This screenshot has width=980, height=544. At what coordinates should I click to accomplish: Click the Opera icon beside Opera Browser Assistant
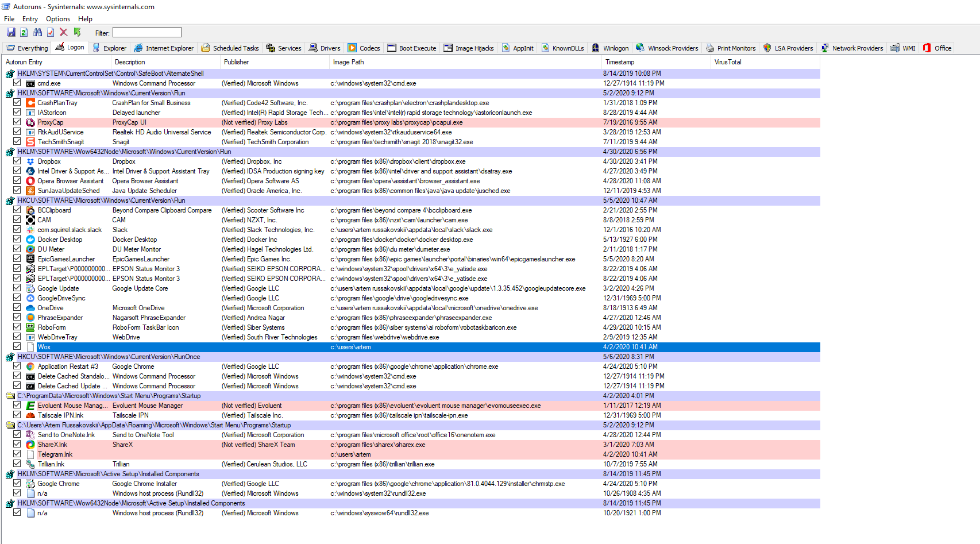click(30, 180)
